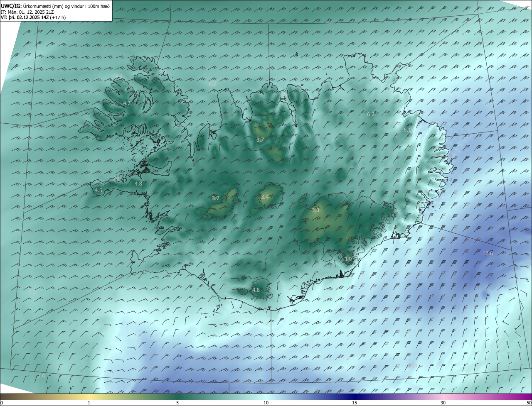Click the colorbar tick label 15
Viewport: 532px width, 406px height.
(x=355, y=403)
